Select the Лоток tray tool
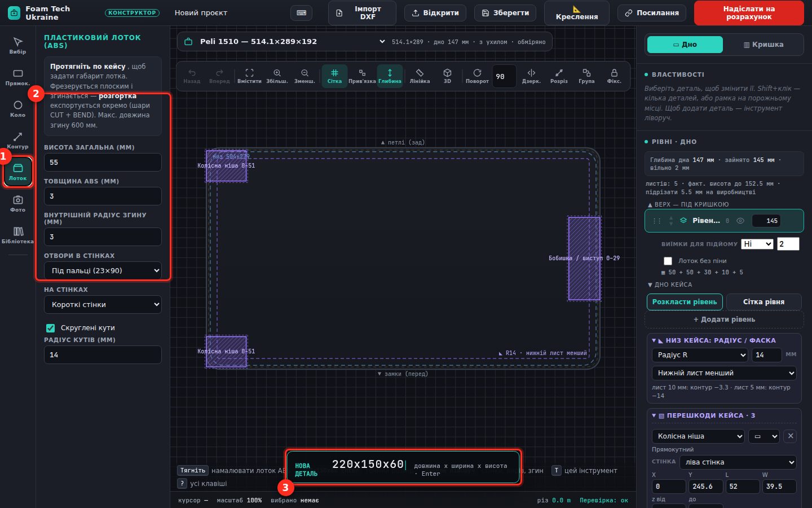The image size is (812, 508). (17, 172)
